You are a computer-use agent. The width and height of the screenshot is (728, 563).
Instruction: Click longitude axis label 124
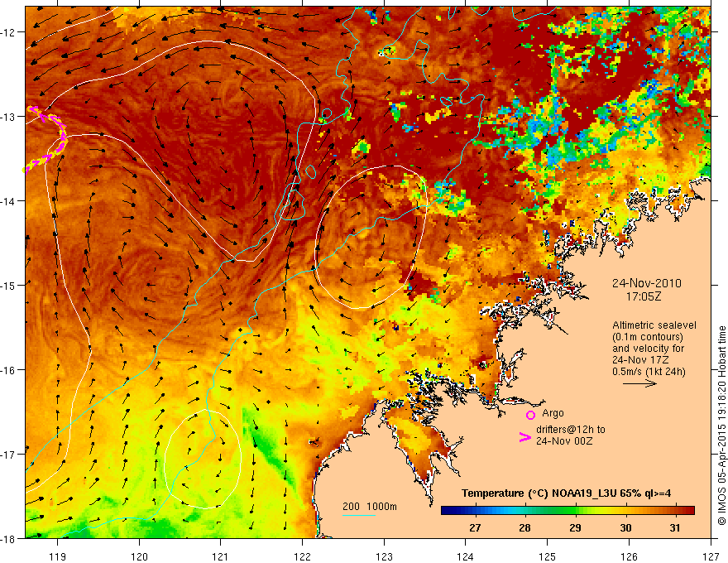(465, 556)
